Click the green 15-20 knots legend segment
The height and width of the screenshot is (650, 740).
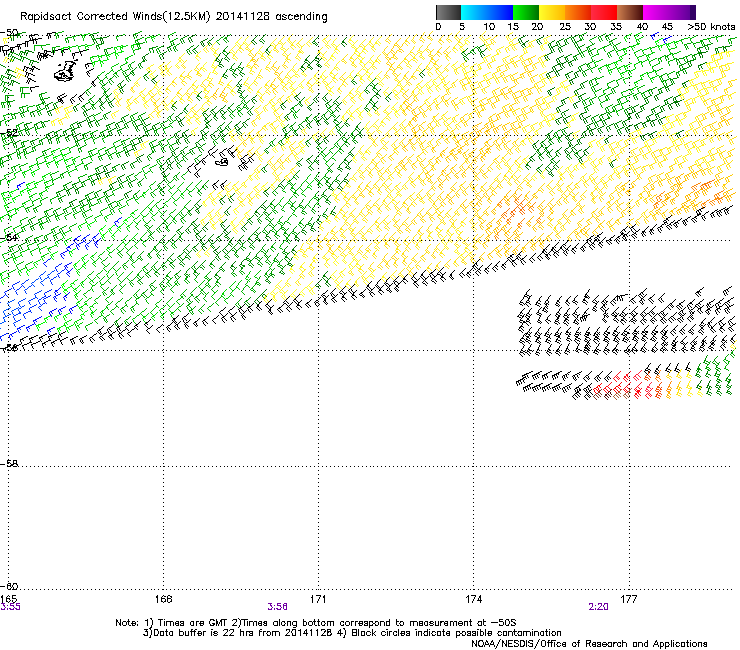(x=526, y=12)
